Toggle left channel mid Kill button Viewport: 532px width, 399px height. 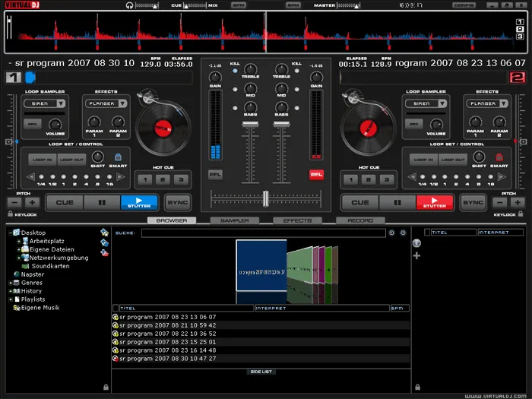(235, 90)
